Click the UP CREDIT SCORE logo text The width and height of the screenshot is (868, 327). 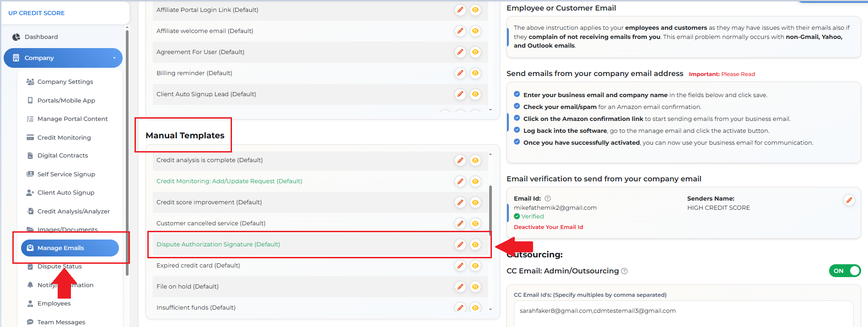point(37,13)
